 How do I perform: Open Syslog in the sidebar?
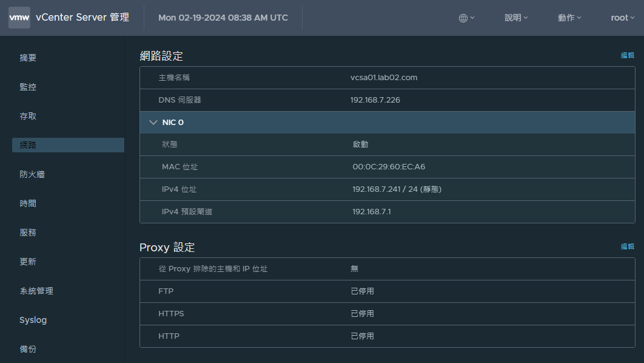[x=33, y=321]
